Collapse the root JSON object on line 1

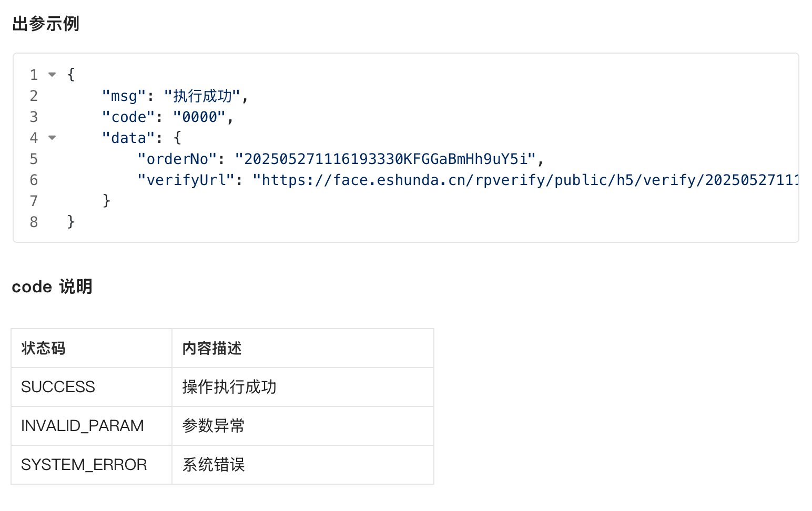point(52,75)
